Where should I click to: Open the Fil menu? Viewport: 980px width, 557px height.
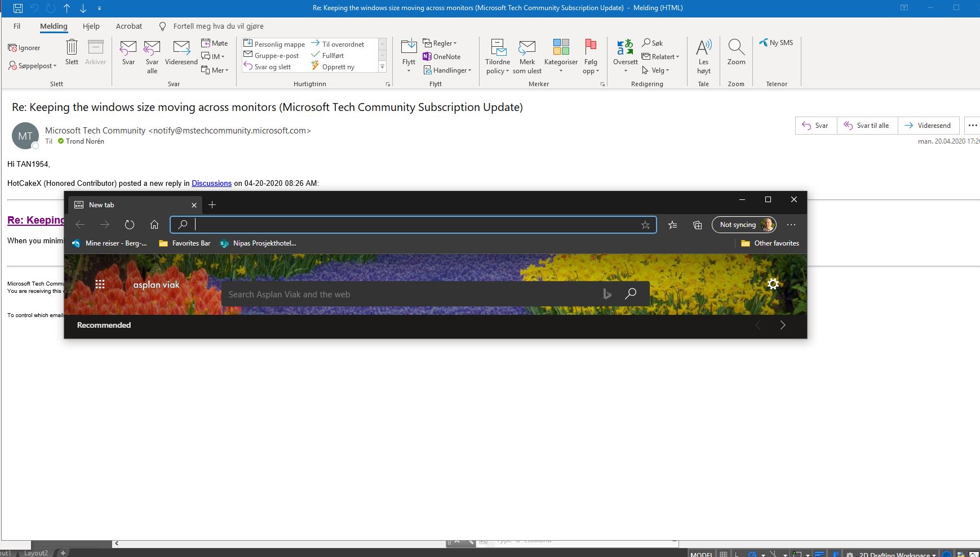(17, 26)
